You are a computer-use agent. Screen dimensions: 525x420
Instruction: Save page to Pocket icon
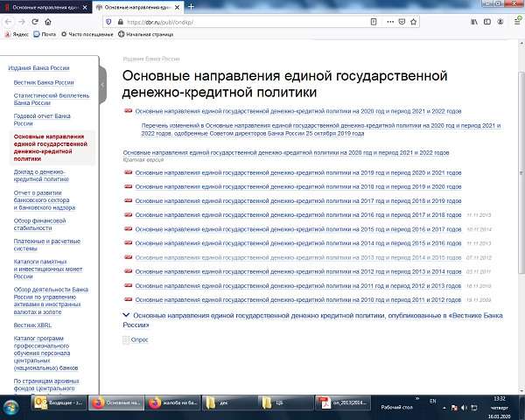(x=402, y=22)
